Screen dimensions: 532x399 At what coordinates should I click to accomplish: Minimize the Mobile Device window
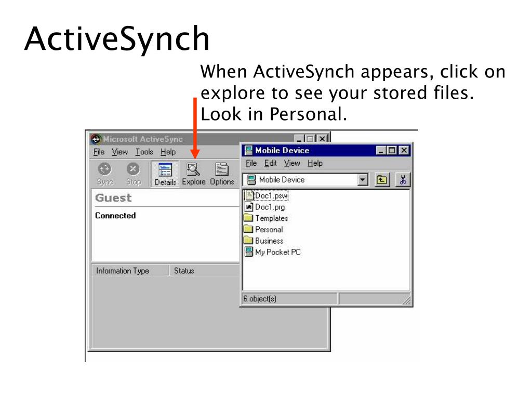381,150
